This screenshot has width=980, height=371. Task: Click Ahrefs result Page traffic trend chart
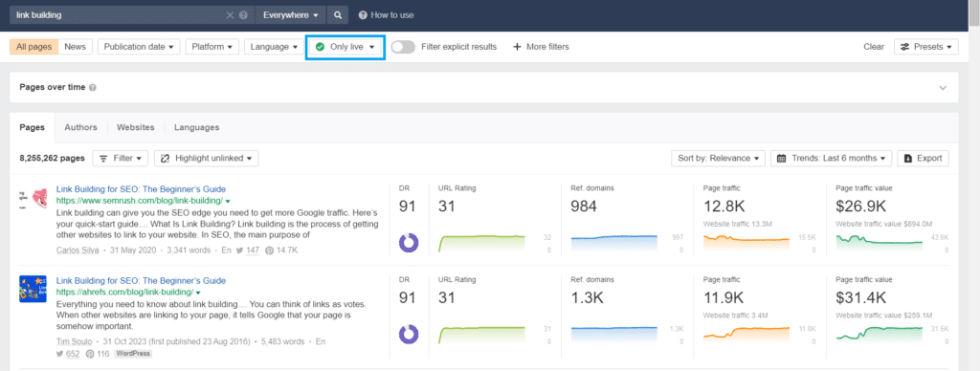click(x=746, y=335)
